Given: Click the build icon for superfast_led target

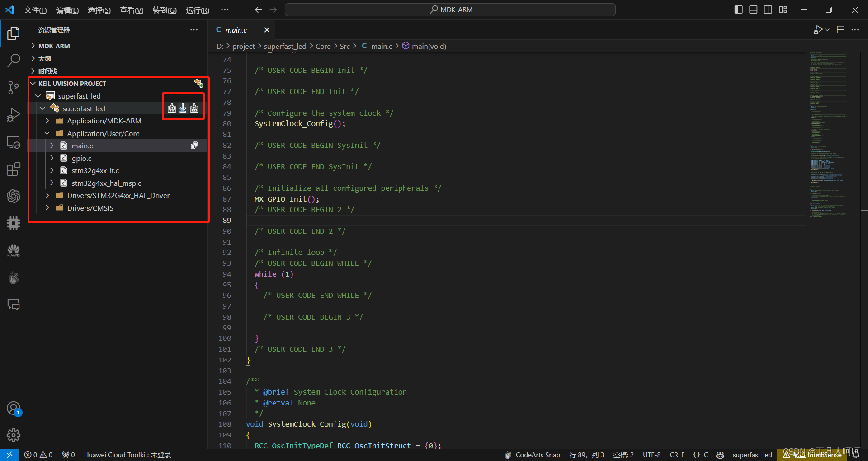Looking at the screenshot, I should [172, 108].
